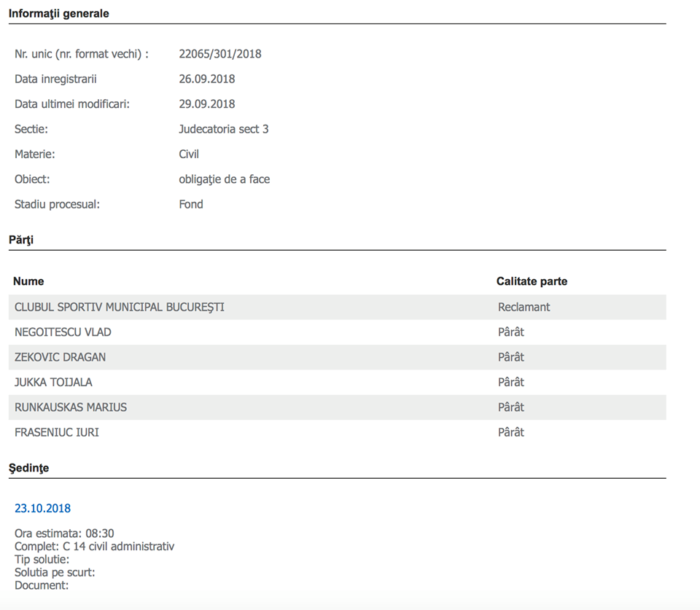Click the Părți section heading
This screenshot has height=610, width=700.
coord(21,240)
